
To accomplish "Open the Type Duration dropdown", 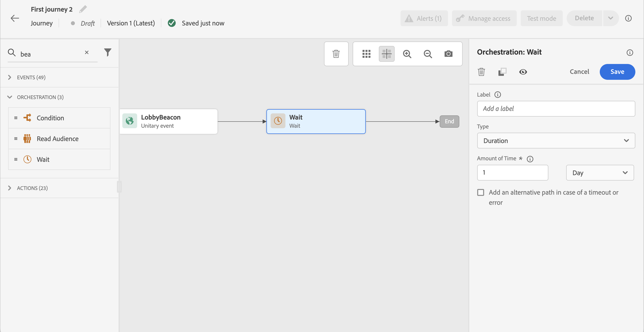I will tap(556, 141).
